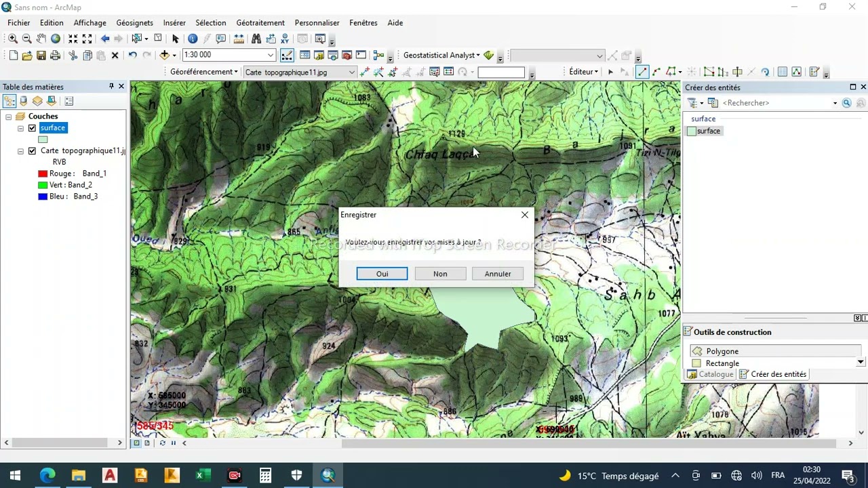Click the Open document folder icon
The image size is (868, 488).
coord(27,55)
